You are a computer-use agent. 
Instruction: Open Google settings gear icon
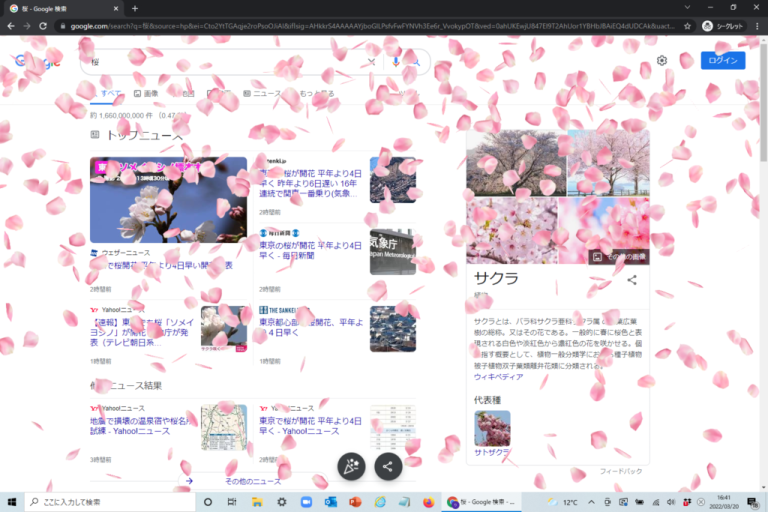[x=662, y=61]
